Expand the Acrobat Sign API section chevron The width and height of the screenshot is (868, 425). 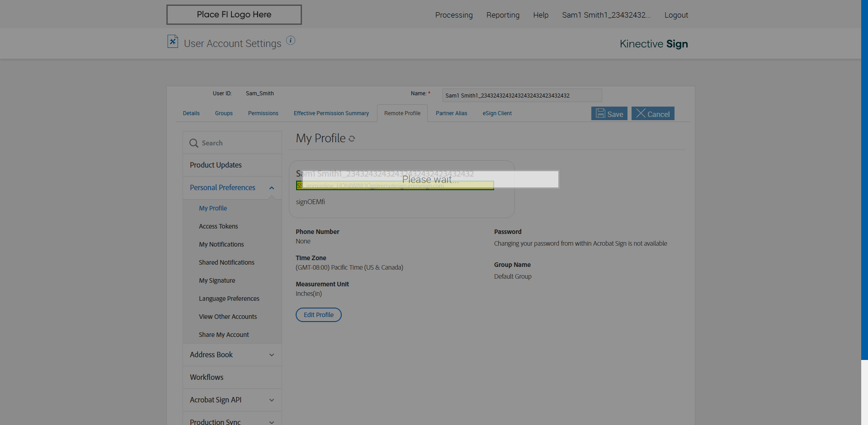[x=272, y=400]
